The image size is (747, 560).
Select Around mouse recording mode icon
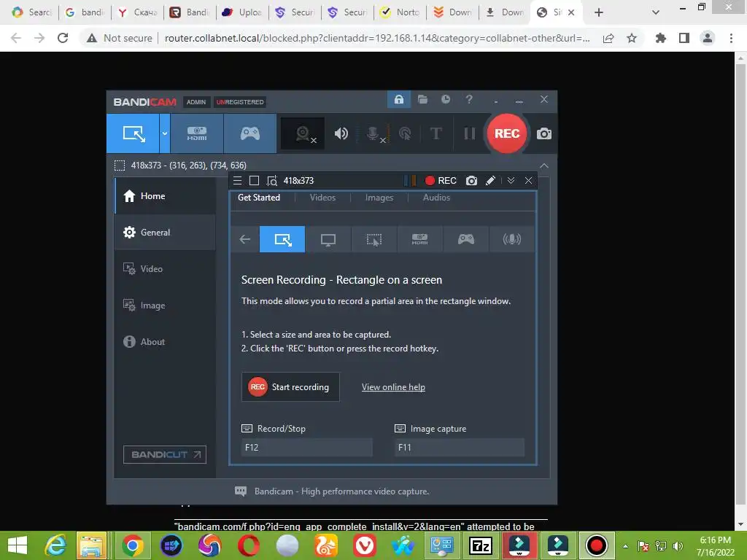point(374,239)
